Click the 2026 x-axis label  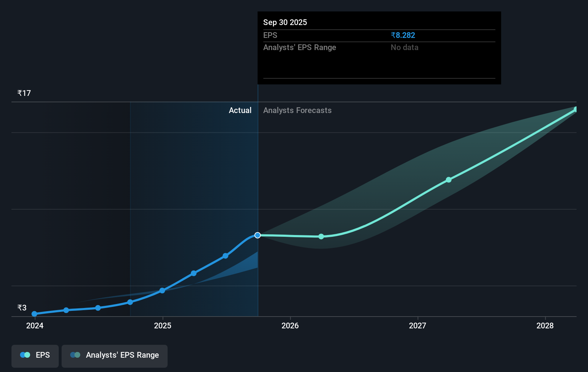pos(290,326)
